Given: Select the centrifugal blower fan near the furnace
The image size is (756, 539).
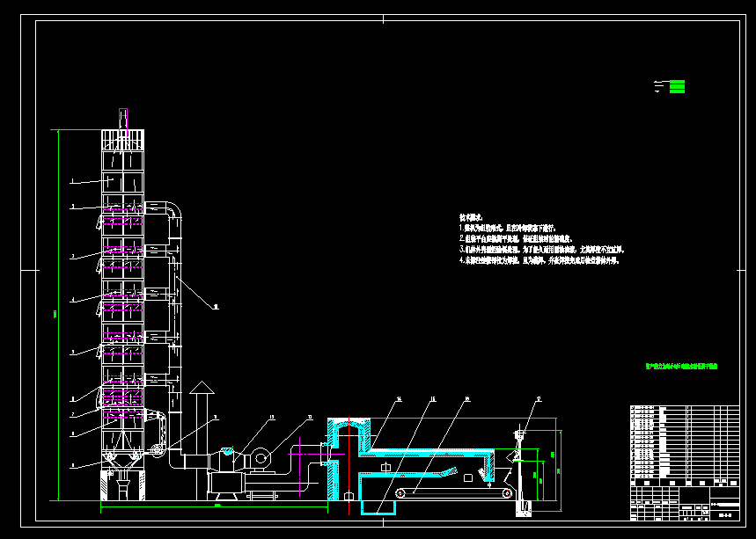Looking at the screenshot, I should (x=261, y=457).
